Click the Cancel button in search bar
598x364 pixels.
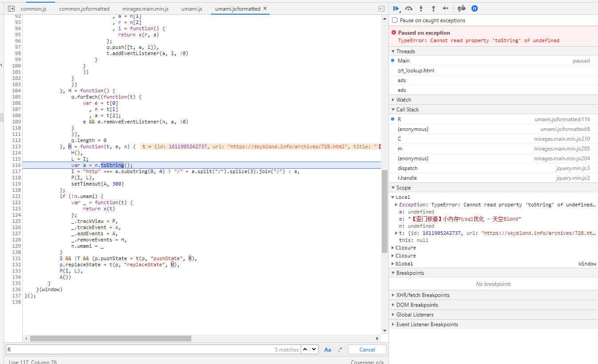click(x=367, y=349)
